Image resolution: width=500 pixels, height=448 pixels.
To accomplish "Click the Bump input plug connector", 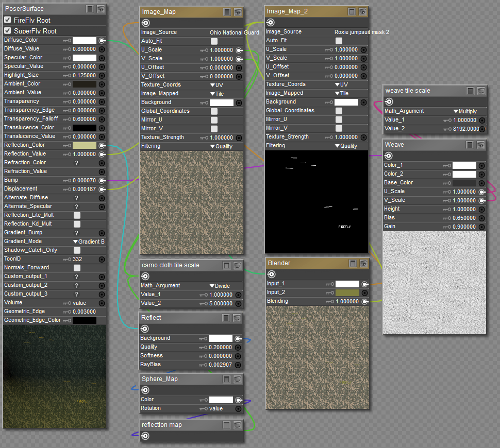I will pos(102,180).
